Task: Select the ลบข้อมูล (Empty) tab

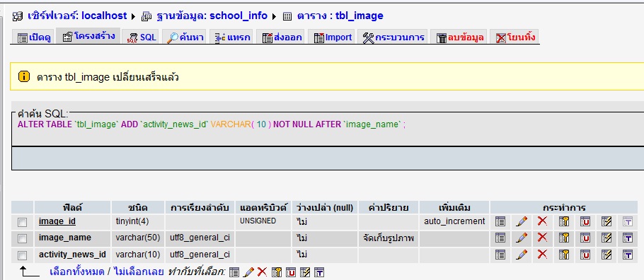Action: click(459, 37)
